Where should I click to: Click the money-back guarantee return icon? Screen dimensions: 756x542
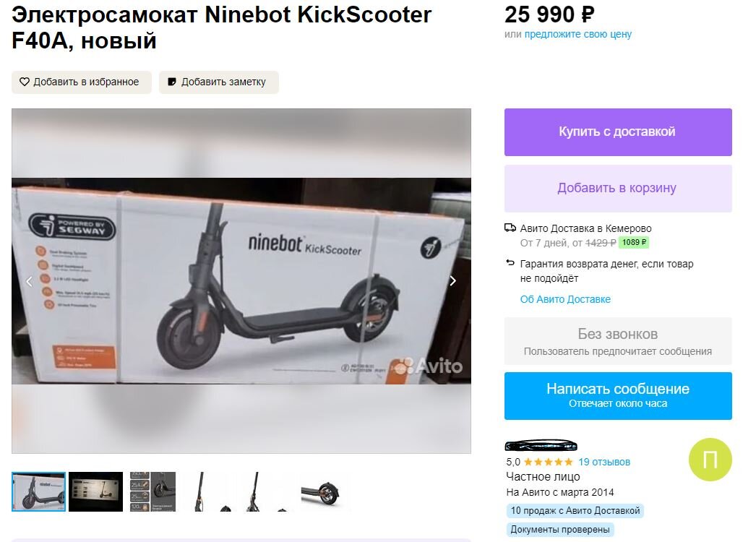510,263
